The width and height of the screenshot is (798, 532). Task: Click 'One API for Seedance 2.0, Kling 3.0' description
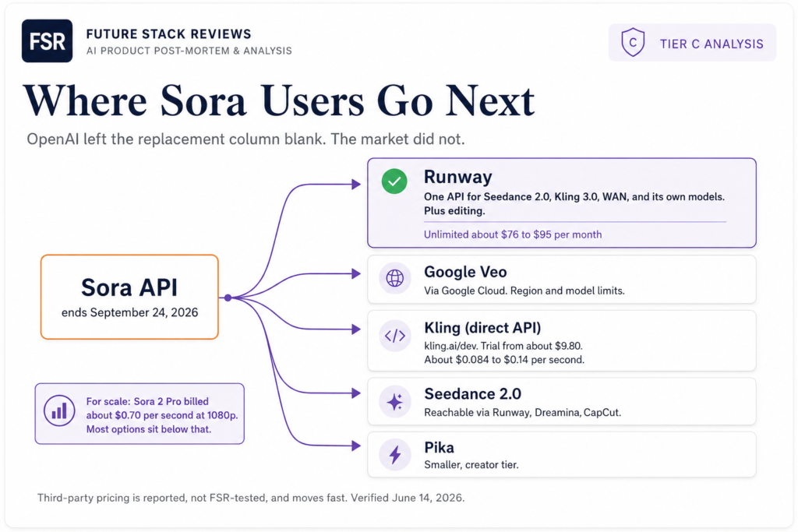(574, 197)
